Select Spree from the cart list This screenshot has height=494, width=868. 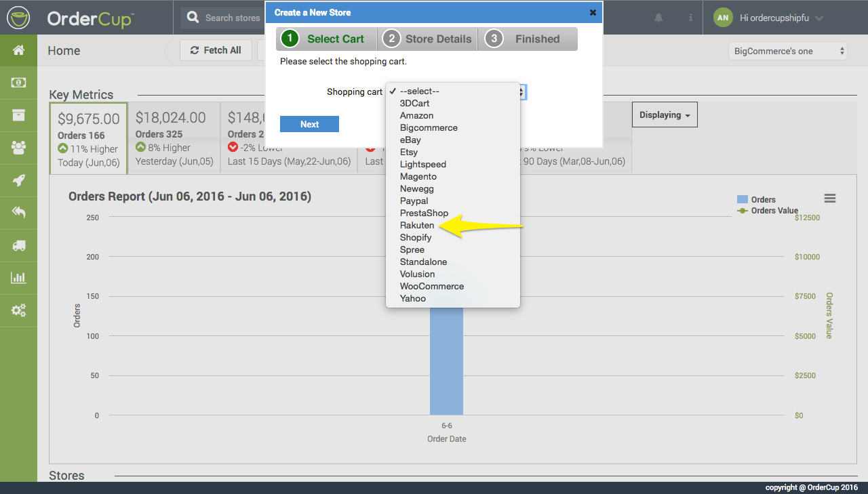pyautogui.click(x=453, y=249)
